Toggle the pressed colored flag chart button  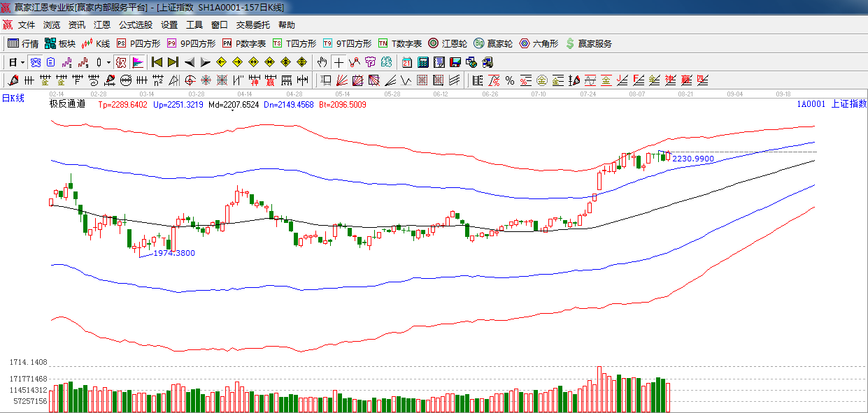[x=137, y=62]
